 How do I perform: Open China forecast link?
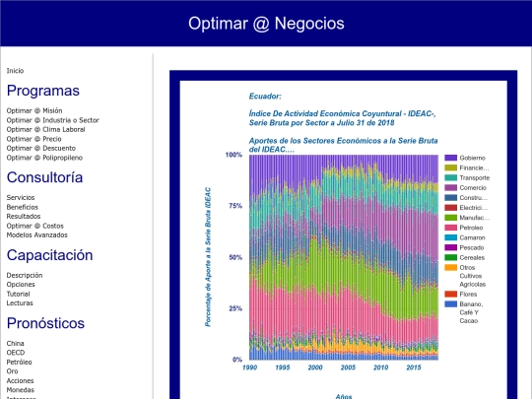(15, 344)
